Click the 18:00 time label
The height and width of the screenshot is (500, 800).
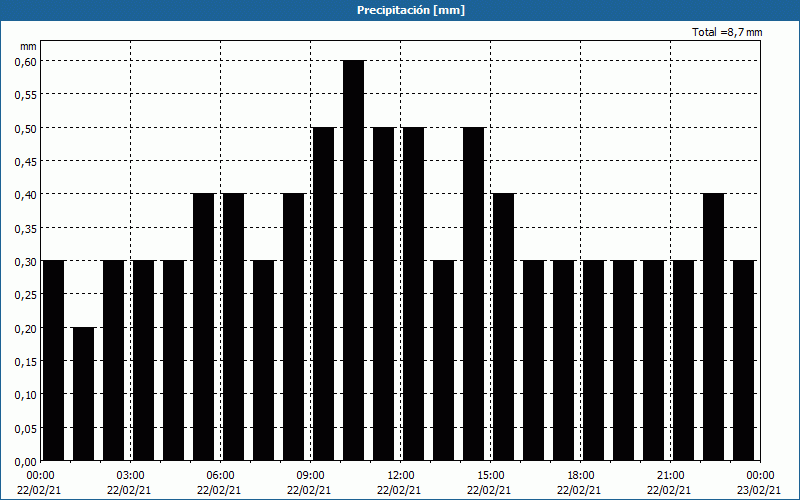(x=581, y=476)
